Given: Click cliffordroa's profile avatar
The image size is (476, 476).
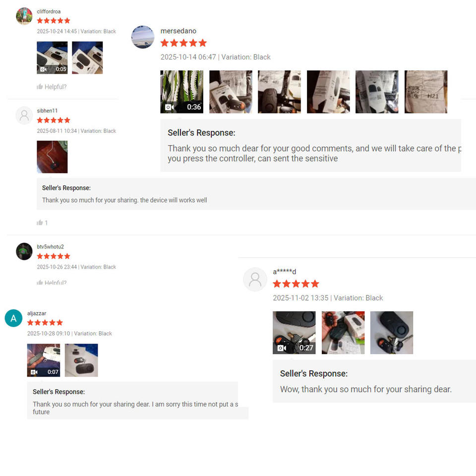Looking at the screenshot, I should point(24,16).
